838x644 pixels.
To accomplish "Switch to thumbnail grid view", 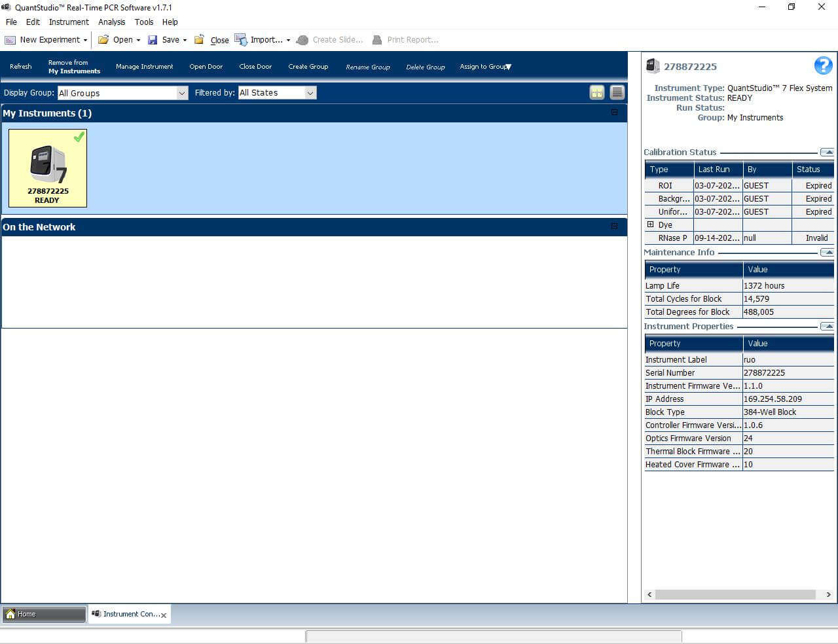I will tap(597, 92).
